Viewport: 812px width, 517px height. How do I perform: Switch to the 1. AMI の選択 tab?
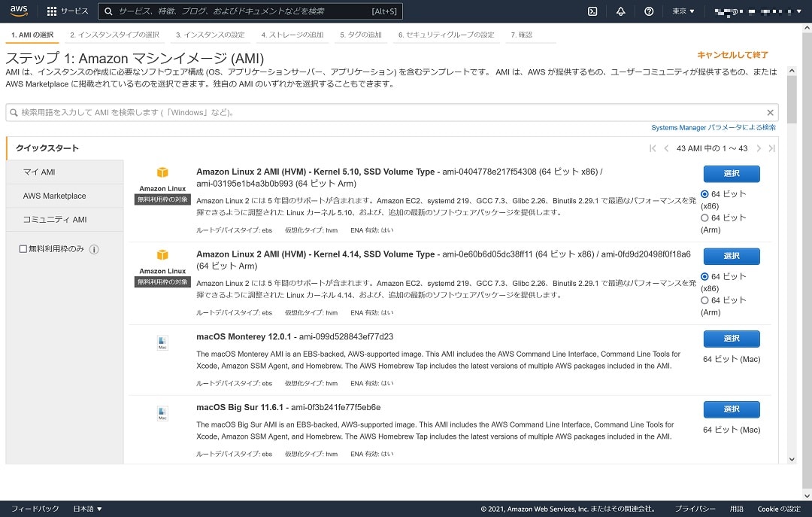[32, 35]
